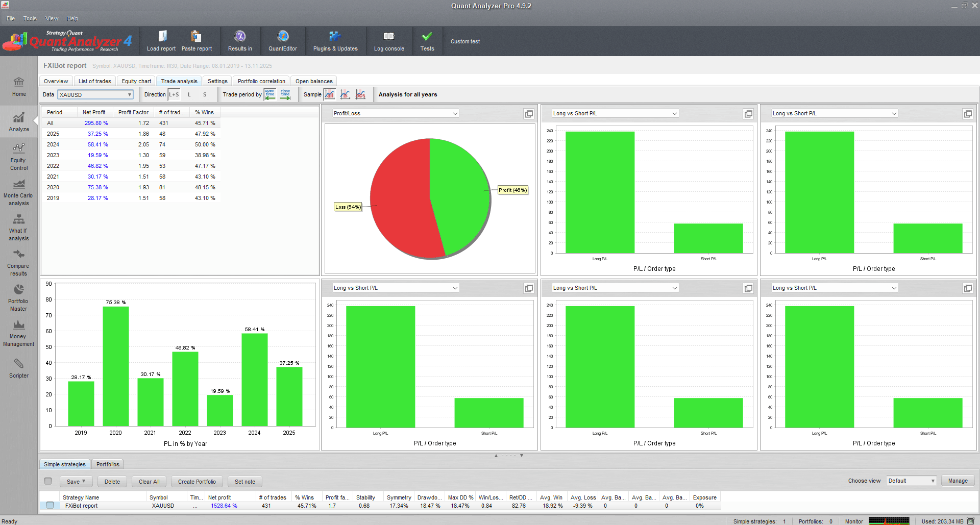
Task: Open the Choose view Default dropdown
Action: tap(911, 481)
